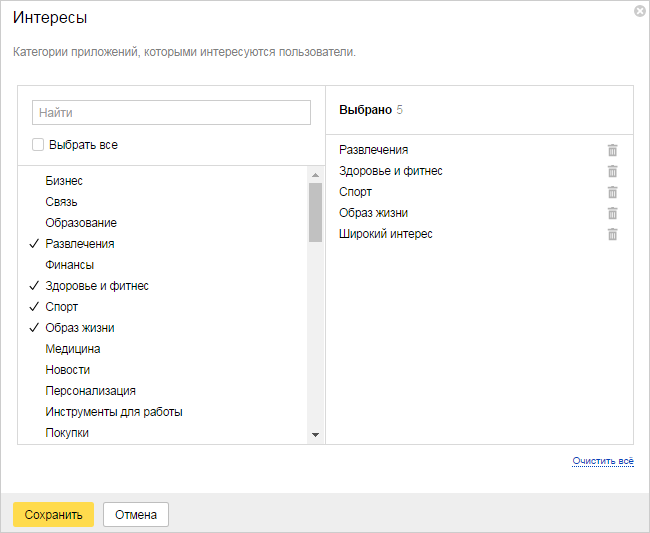
Task: Click the Очистить всё link
Action: point(603,461)
